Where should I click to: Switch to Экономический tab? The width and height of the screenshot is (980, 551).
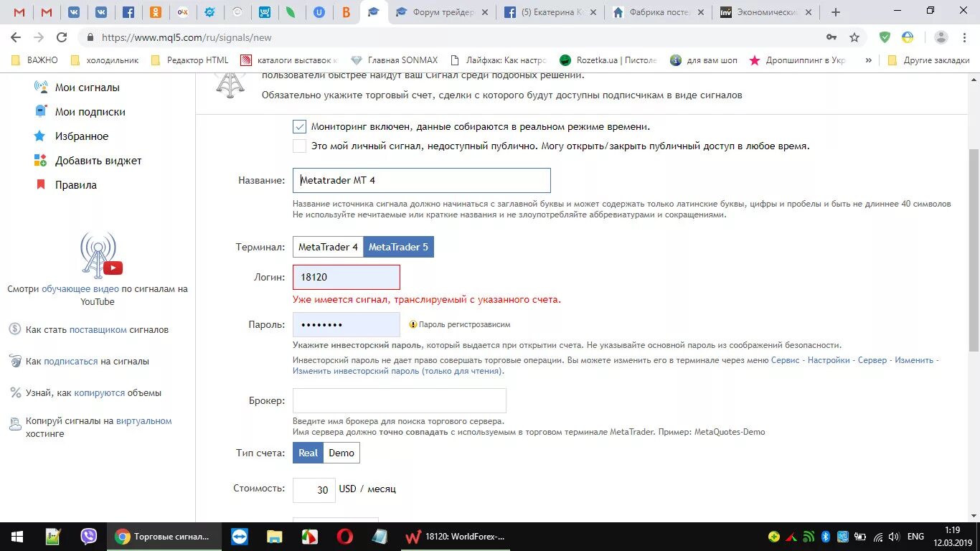(x=767, y=12)
